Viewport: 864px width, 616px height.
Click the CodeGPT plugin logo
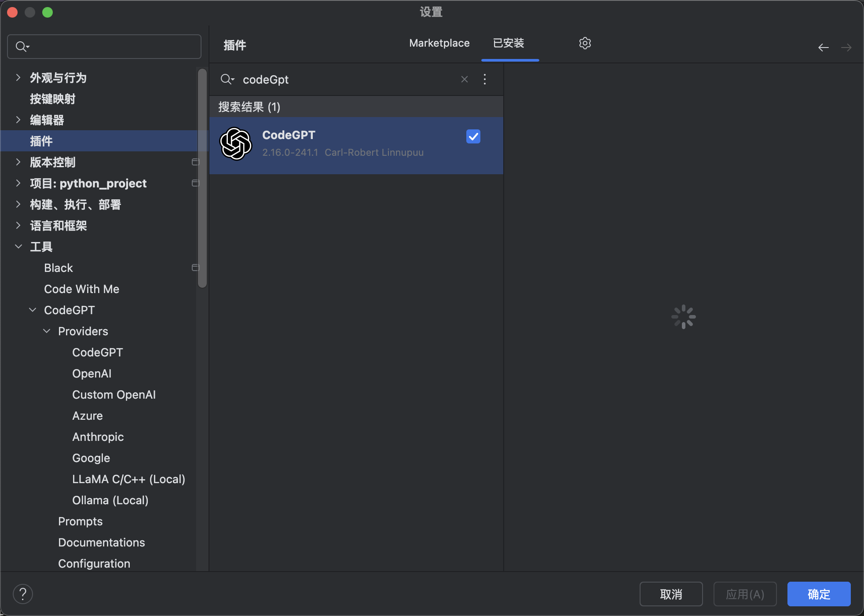pos(236,144)
